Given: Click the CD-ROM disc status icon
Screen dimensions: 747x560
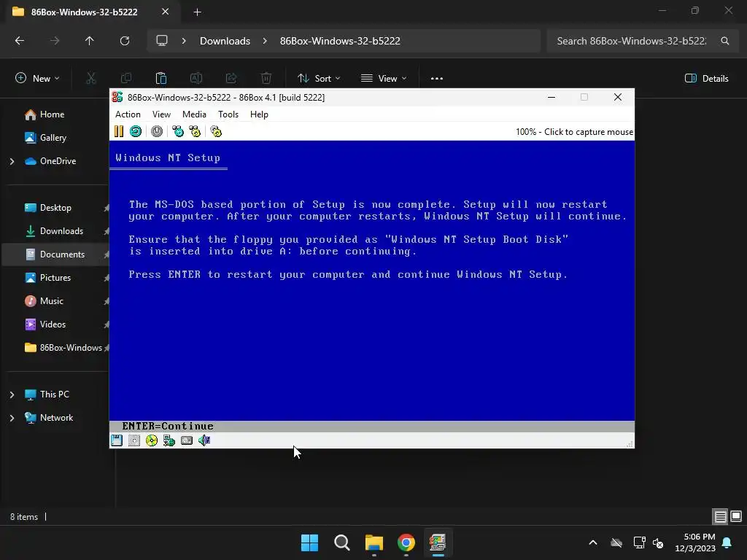Looking at the screenshot, I should (152, 440).
